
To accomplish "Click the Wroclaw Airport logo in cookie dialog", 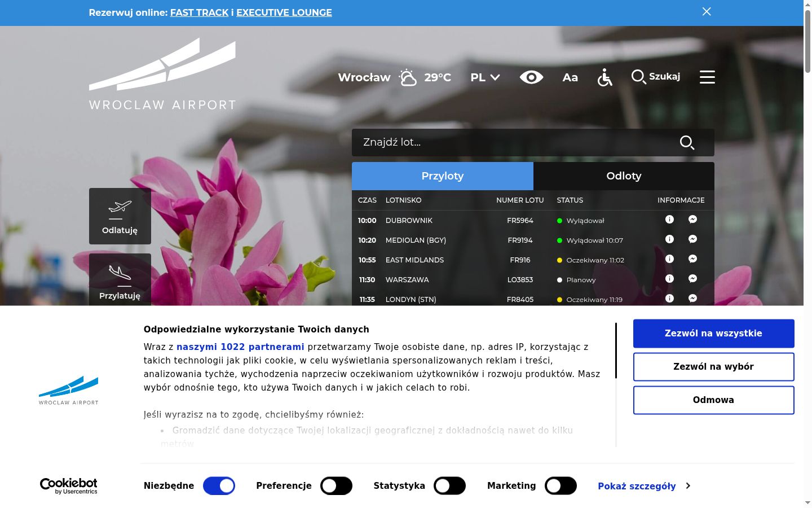I will (x=68, y=390).
